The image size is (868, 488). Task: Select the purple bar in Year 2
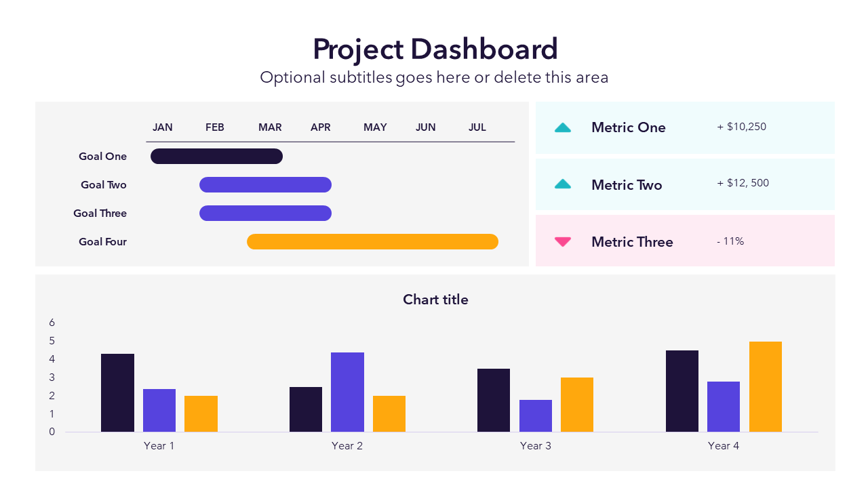[x=347, y=392]
